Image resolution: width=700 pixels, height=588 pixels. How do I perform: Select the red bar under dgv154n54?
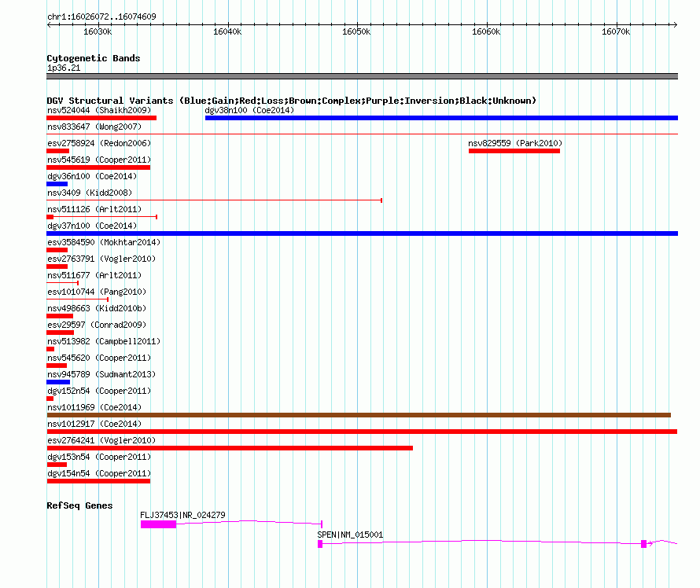pyautogui.click(x=98, y=481)
